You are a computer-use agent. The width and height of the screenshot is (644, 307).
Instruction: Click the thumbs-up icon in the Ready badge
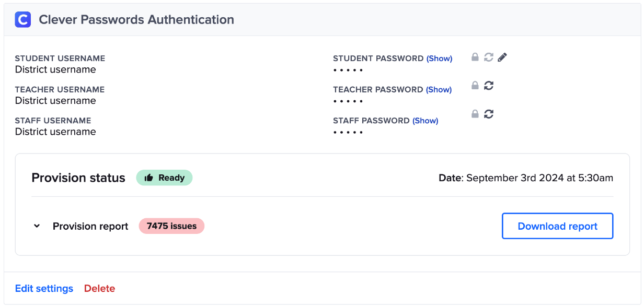click(x=148, y=178)
